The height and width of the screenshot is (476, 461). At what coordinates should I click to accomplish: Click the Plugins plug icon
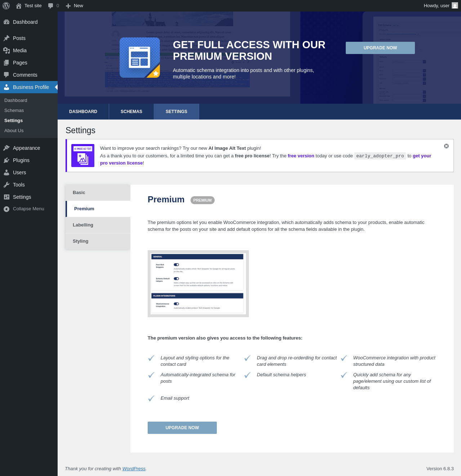click(6, 160)
